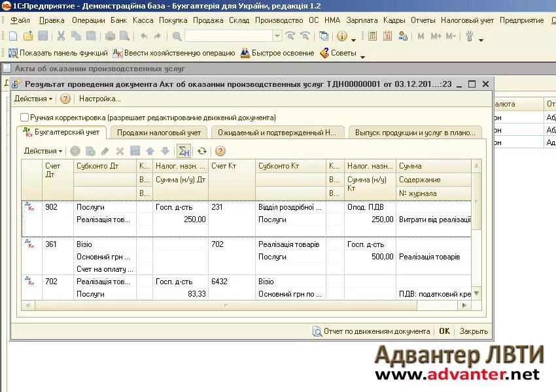This screenshot has width=556, height=392.
Task: Click the Сумма column header
Action: (433, 166)
